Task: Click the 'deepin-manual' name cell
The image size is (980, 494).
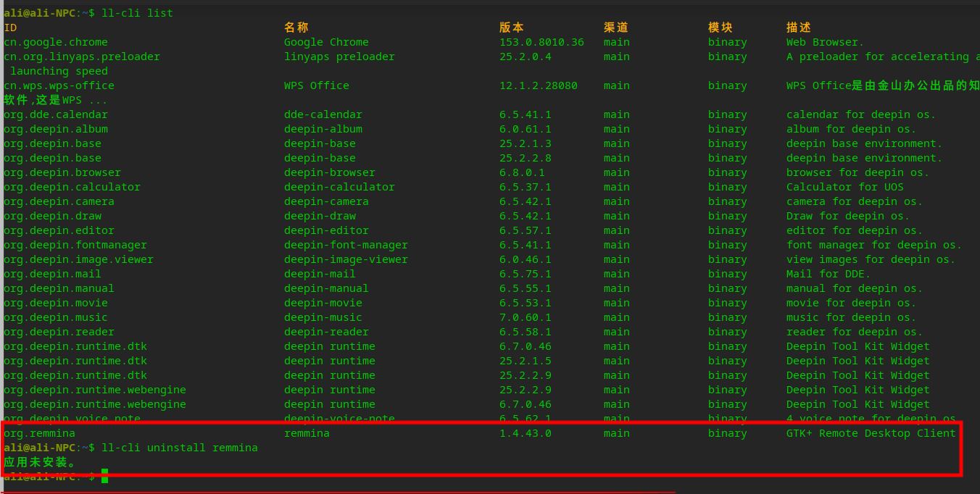Action: 326,288
